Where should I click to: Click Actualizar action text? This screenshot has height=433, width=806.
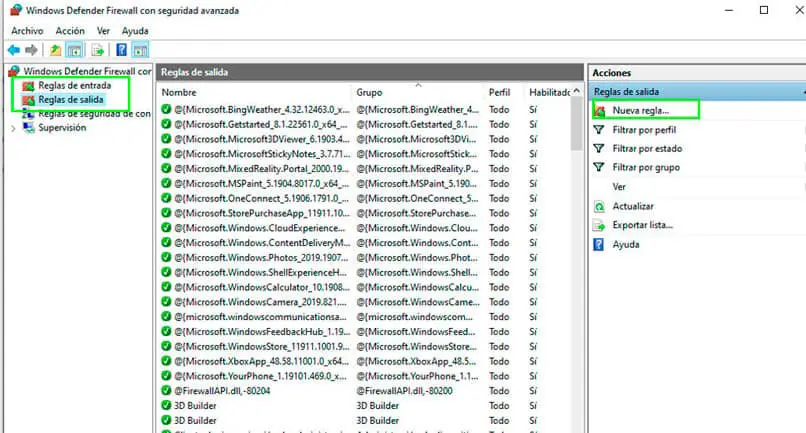[x=633, y=206]
